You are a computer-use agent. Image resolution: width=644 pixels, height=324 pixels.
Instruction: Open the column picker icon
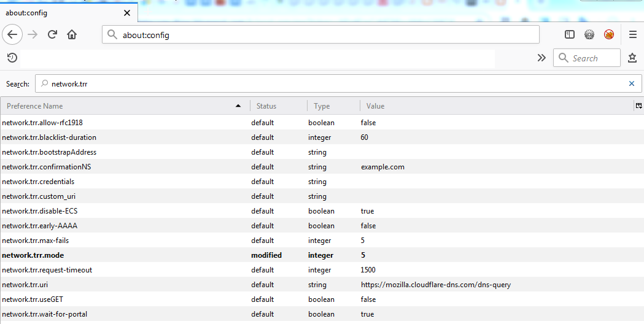[x=638, y=106]
